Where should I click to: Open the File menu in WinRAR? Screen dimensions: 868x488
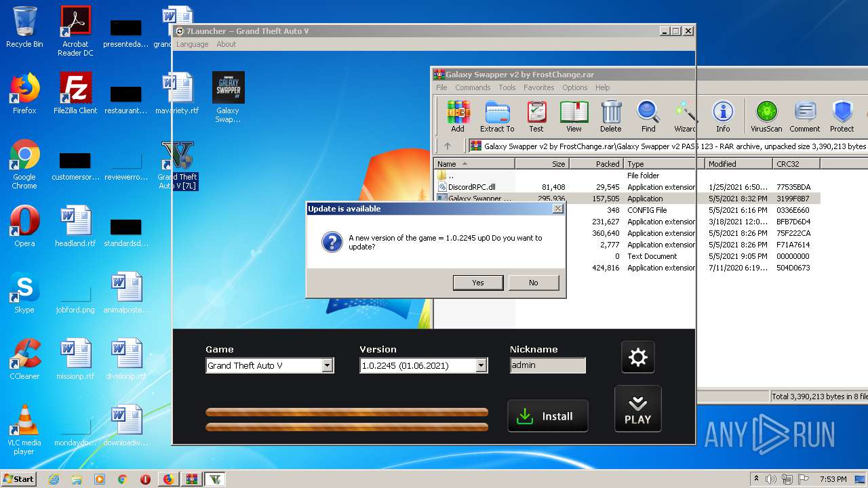point(441,87)
